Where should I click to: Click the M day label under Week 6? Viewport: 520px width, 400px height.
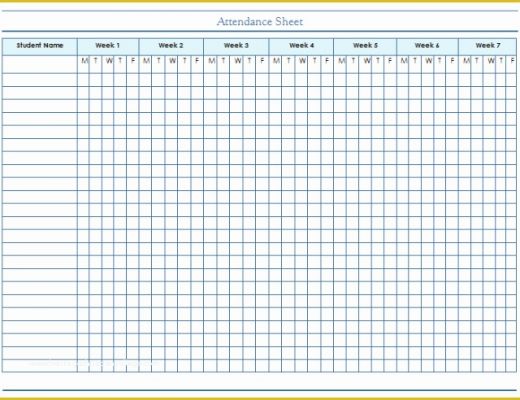click(x=404, y=61)
